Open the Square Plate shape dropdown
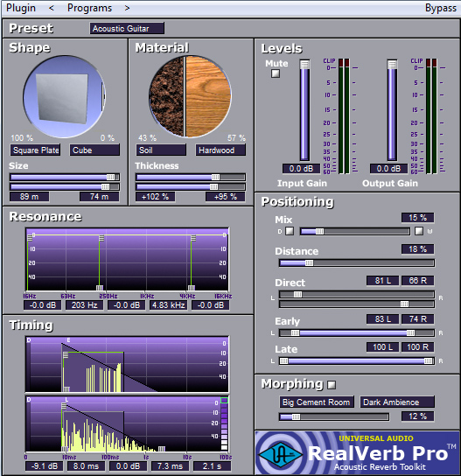This screenshot has height=476, width=461. click(35, 150)
